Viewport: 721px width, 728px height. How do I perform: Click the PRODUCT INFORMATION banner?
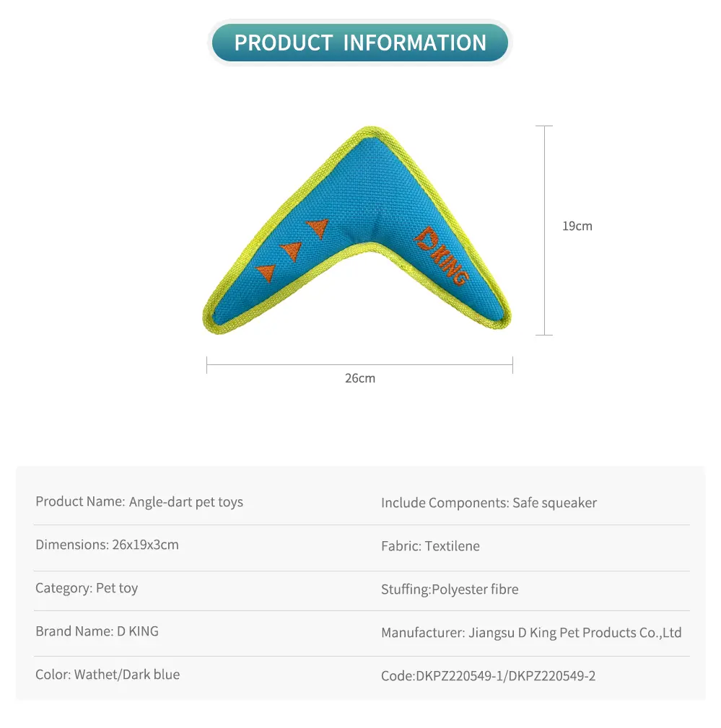pos(360,43)
